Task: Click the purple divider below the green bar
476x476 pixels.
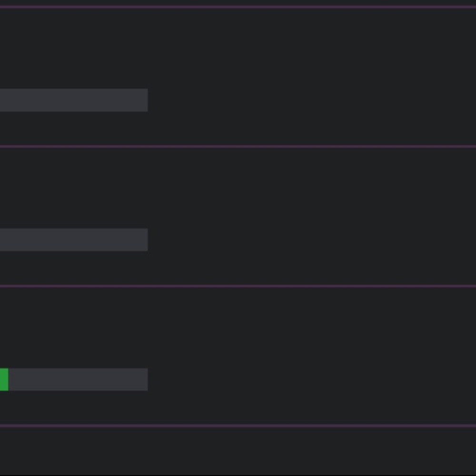Action: 238,426
